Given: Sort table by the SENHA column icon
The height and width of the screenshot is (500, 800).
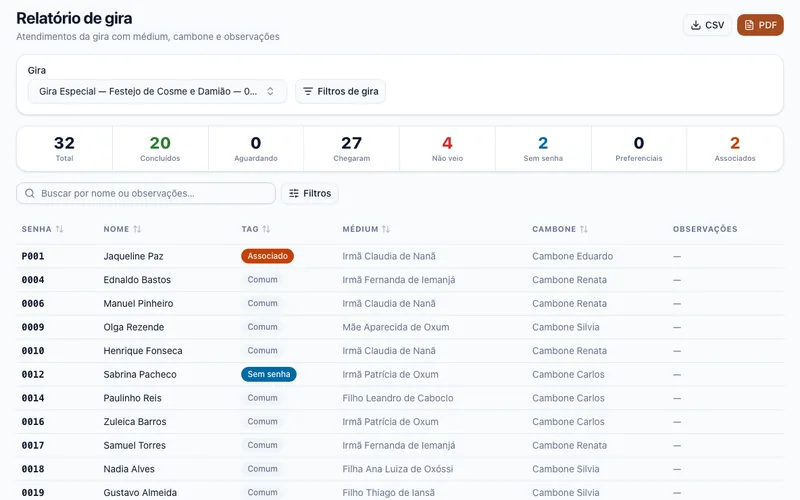Looking at the screenshot, I should [59, 229].
